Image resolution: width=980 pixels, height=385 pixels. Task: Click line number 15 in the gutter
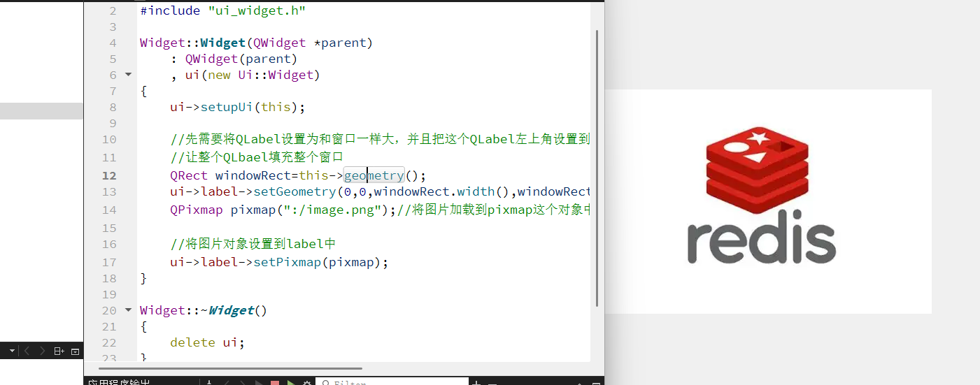pyautogui.click(x=109, y=228)
